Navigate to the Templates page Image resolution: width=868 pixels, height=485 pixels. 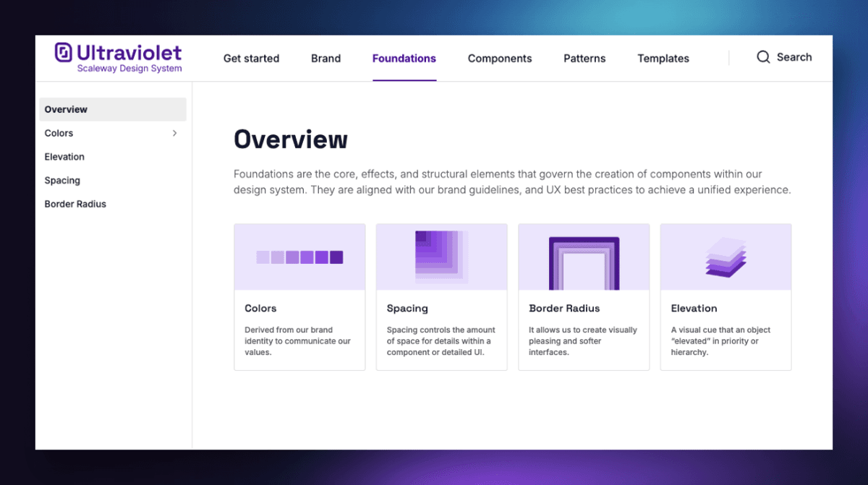click(663, 59)
